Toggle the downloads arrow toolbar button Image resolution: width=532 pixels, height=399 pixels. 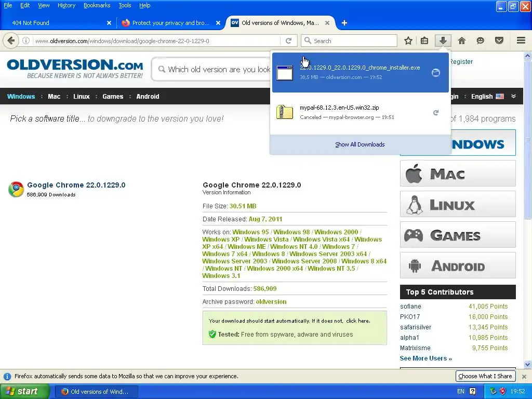443,41
